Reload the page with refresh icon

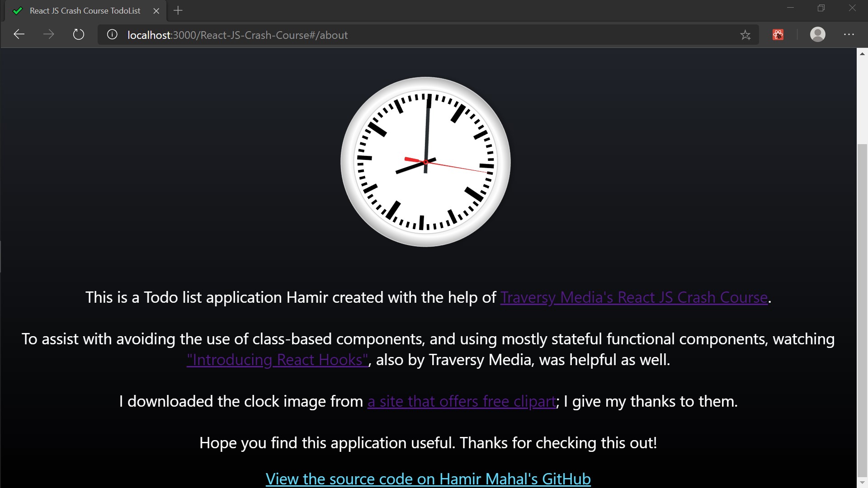click(x=79, y=34)
